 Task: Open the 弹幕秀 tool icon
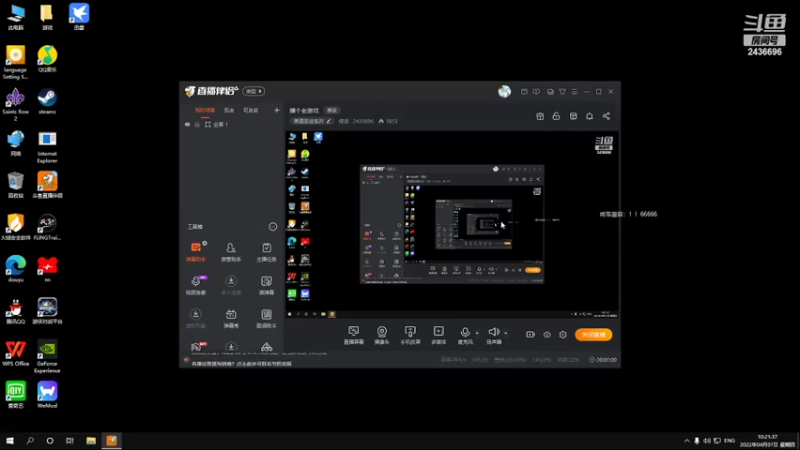point(231,318)
